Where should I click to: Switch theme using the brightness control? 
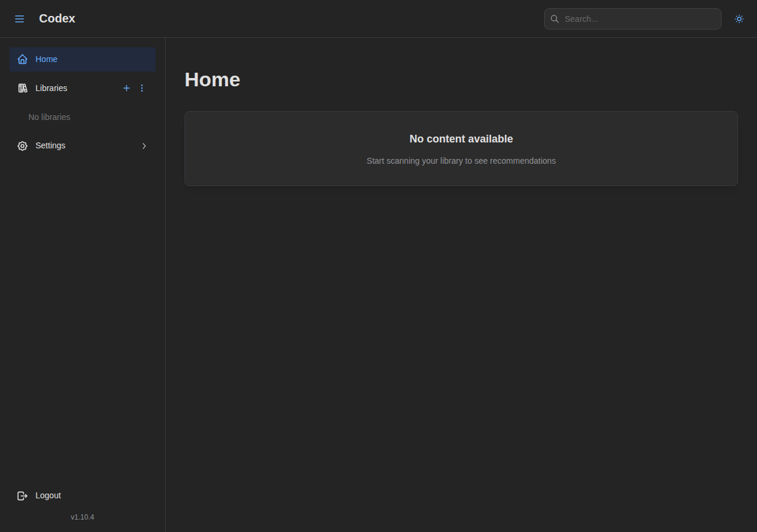pos(739,19)
